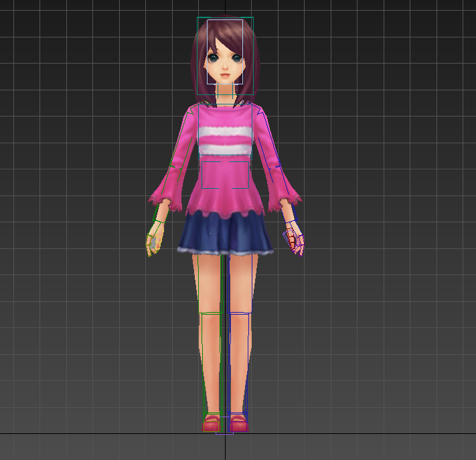This screenshot has height=460, width=476.
Task: Select the character's head bone box
Action: (225, 33)
